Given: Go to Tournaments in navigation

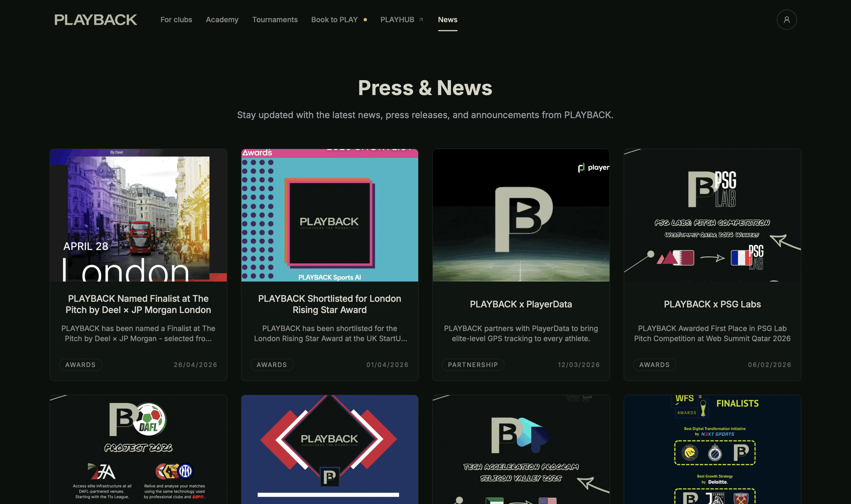Looking at the screenshot, I should 274,20.
